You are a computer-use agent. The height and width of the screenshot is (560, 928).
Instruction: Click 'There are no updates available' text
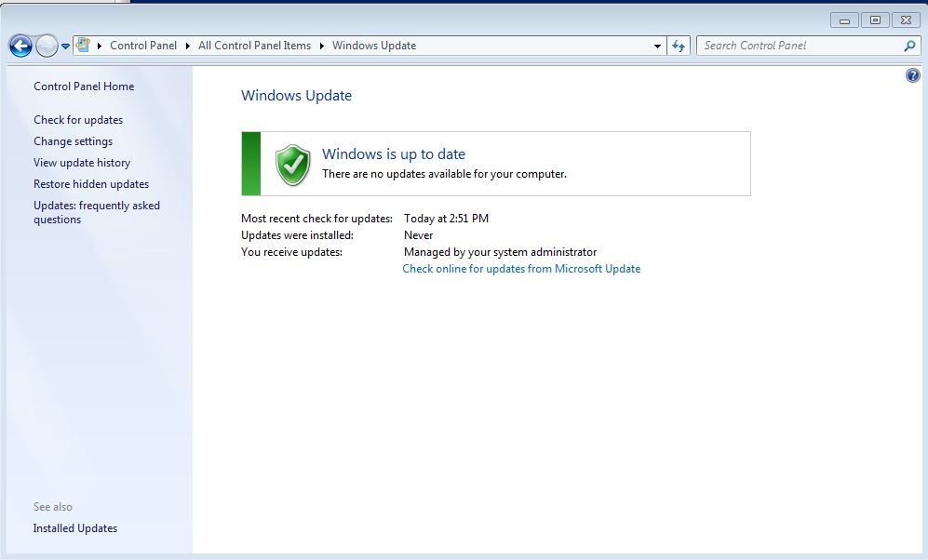[445, 174]
